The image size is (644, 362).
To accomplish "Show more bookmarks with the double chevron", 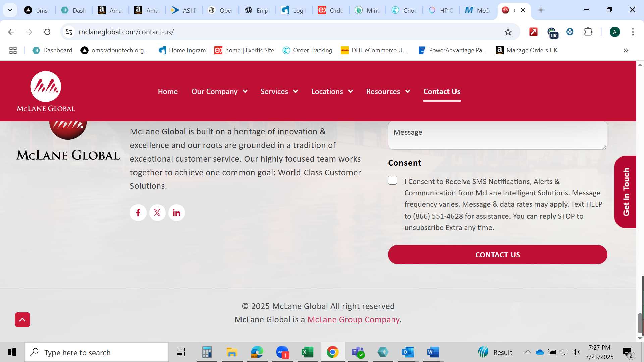I will (626, 50).
